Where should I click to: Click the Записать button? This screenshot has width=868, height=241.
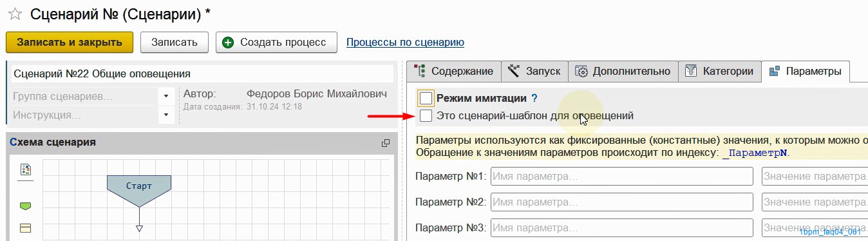(x=174, y=43)
